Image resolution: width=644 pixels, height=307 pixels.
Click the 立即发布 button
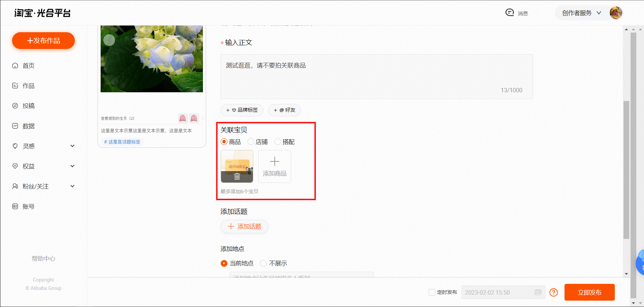pos(589,292)
